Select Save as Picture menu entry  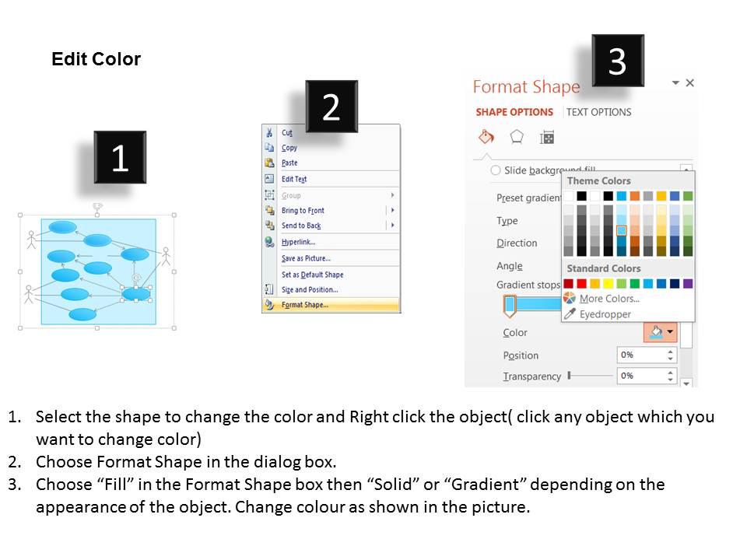[306, 258]
